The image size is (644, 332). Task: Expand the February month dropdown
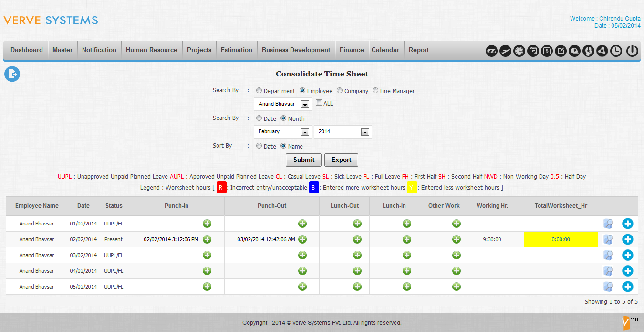[x=283, y=132]
